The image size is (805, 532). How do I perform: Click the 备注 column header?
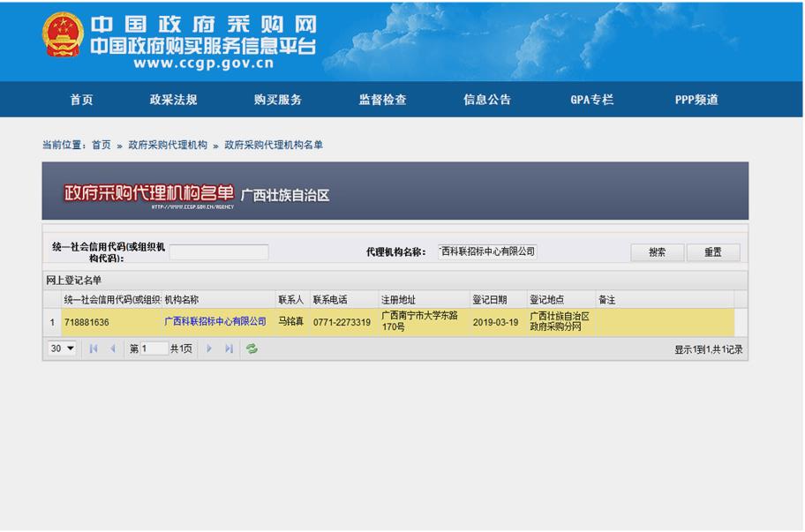[665, 300]
